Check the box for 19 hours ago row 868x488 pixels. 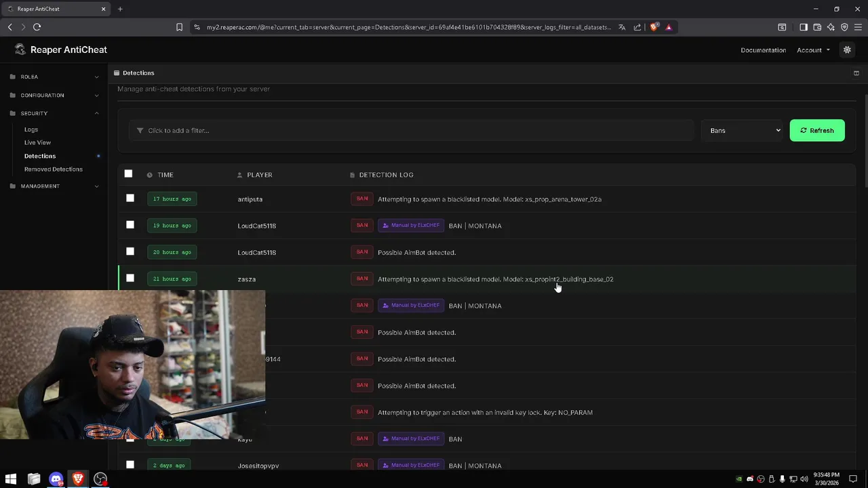tap(130, 224)
